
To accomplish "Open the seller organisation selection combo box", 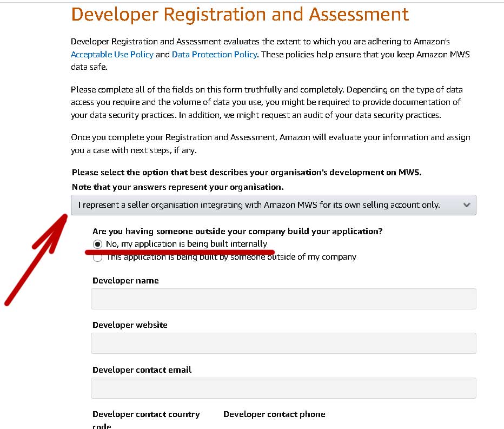I will point(273,205).
